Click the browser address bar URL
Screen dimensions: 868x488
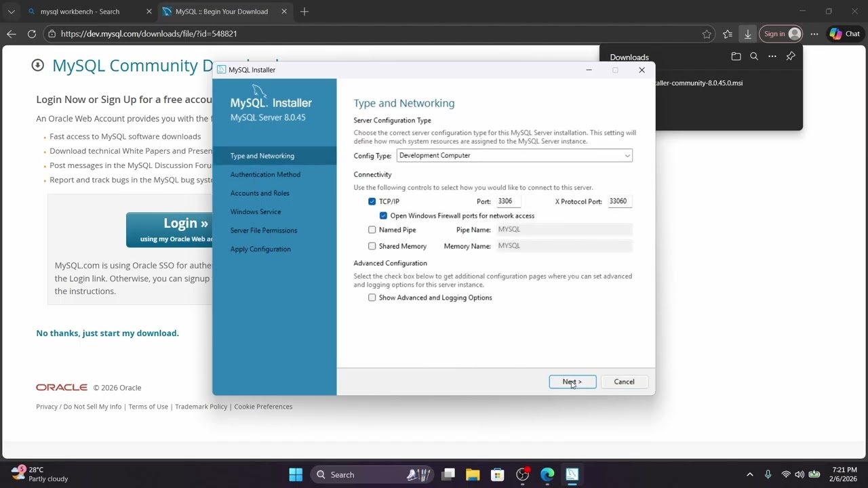(x=149, y=34)
